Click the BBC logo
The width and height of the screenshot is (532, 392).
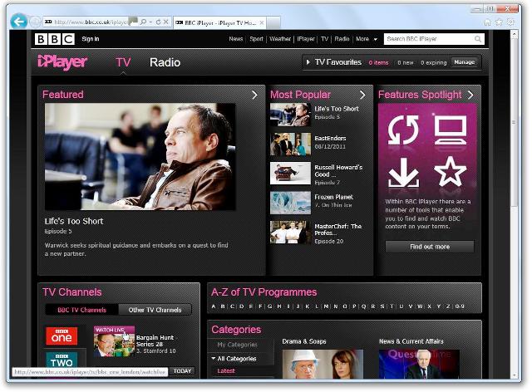[55, 39]
